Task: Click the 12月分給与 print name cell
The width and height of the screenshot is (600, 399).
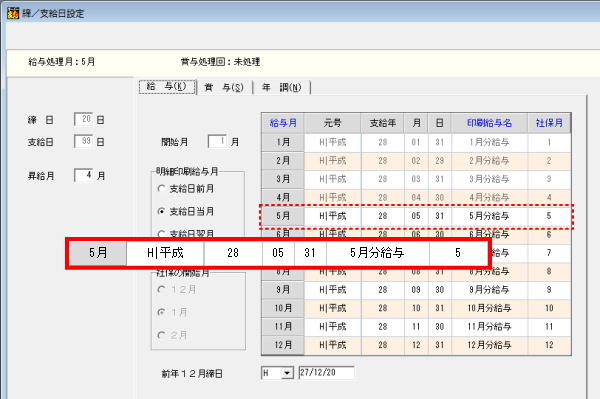Action: [489, 345]
